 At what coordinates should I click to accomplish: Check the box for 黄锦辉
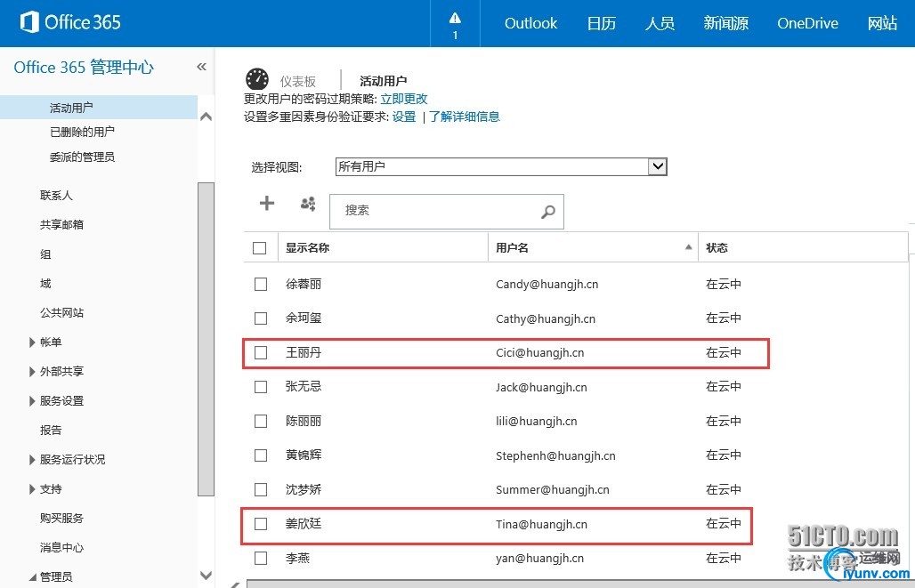click(261, 455)
